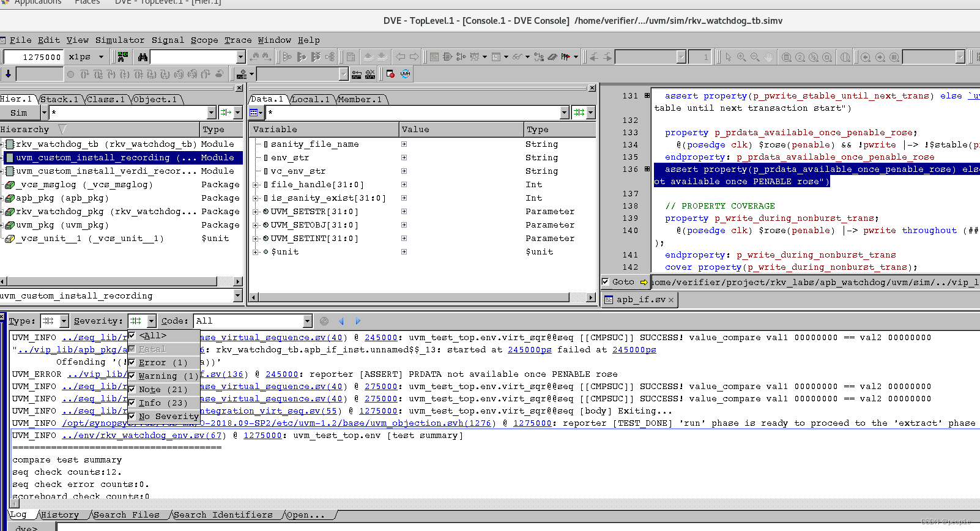Click the zoom in magnifier icon
Viewport: 980px width, 531px height.
click(741, 57)
